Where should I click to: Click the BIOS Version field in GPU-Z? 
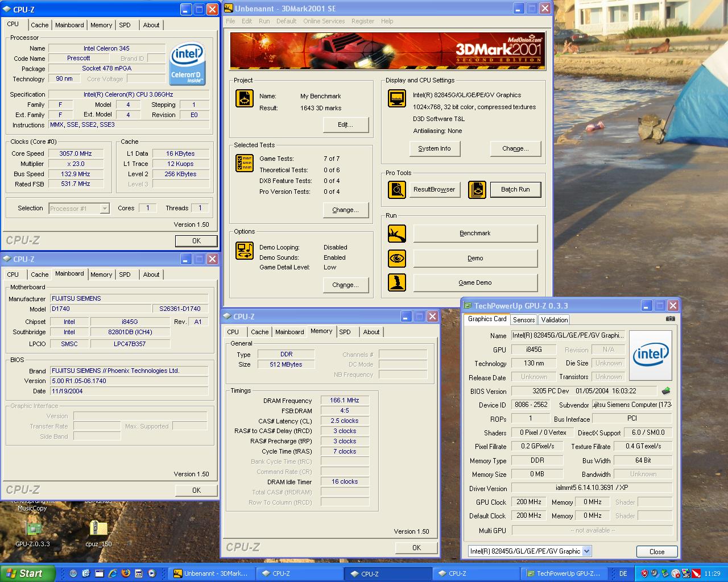(x=584, y=391)
